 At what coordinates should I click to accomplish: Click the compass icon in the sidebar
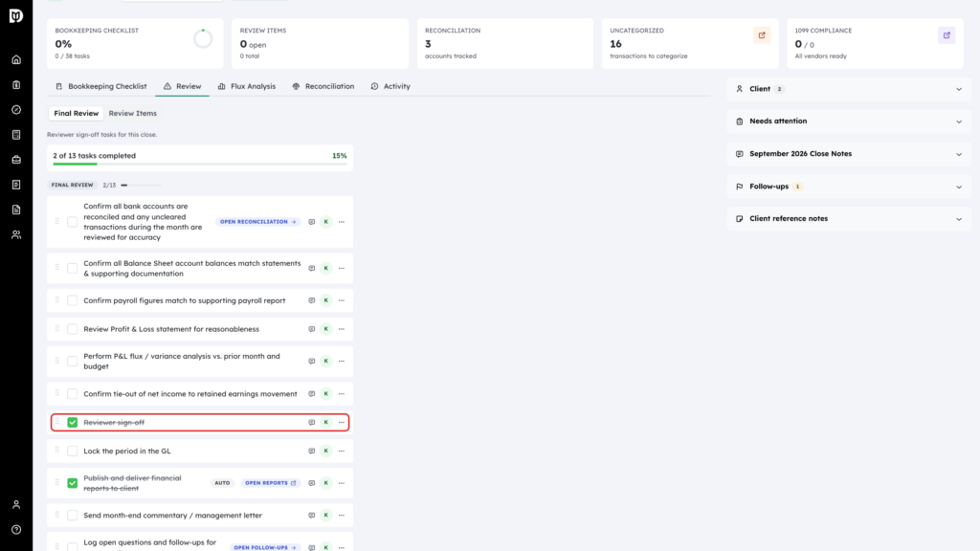[16, 110]
